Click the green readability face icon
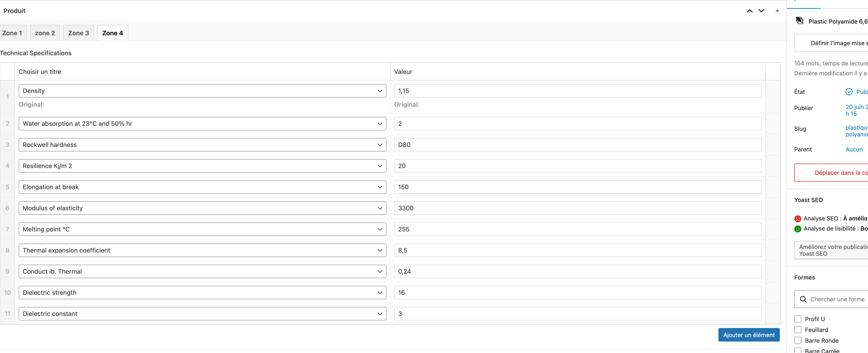868x353 pixels. tap(798, 229)
